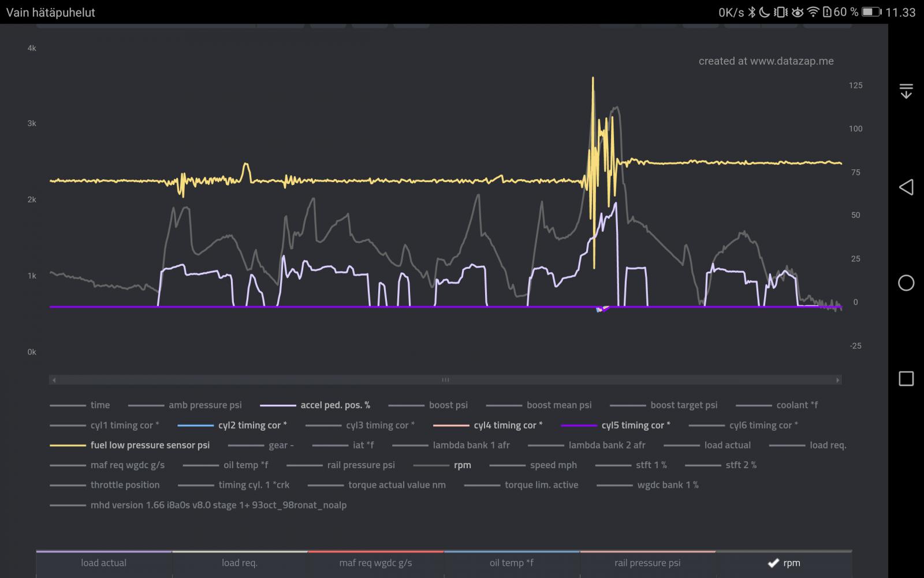Select the checked rpm tab at bottom

(784, 563)
